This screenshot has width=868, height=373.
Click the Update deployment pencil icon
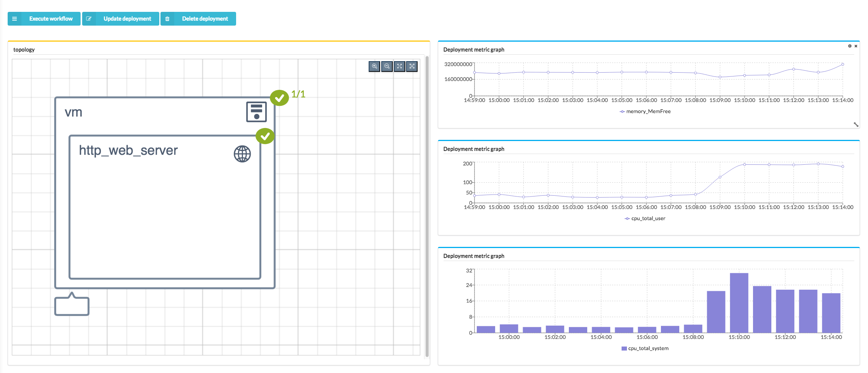click(x=89, y=19)
